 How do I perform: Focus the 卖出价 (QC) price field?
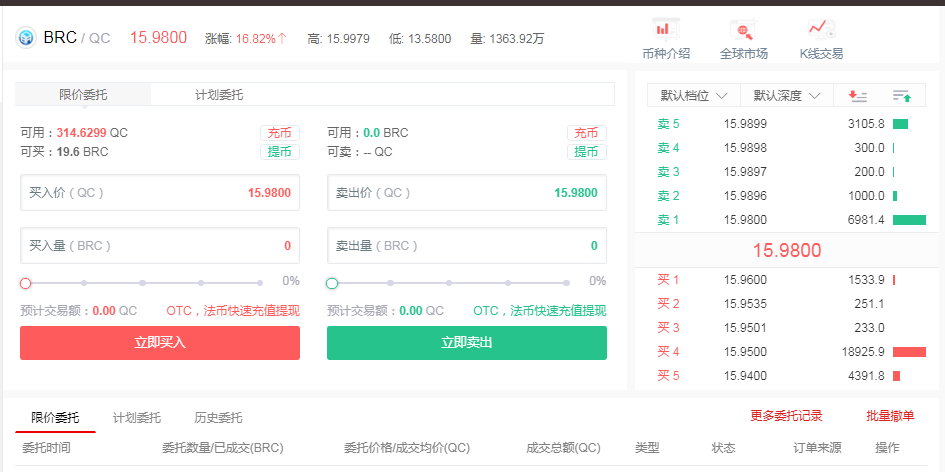coord(466,193)
